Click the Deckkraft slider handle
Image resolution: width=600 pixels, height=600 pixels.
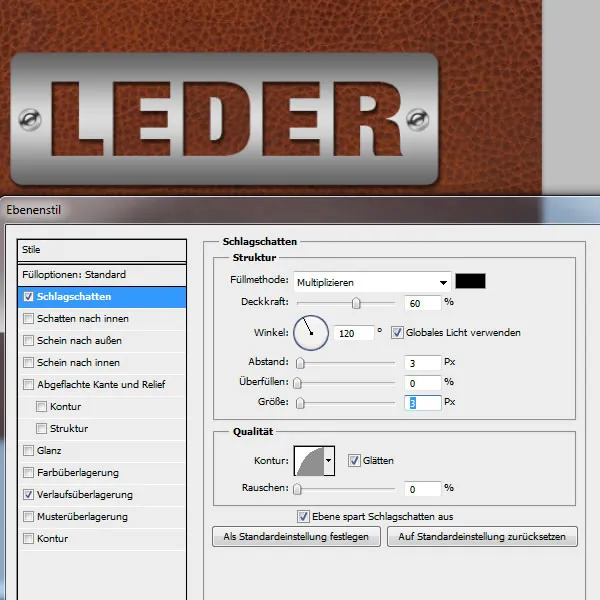(356, 303)
